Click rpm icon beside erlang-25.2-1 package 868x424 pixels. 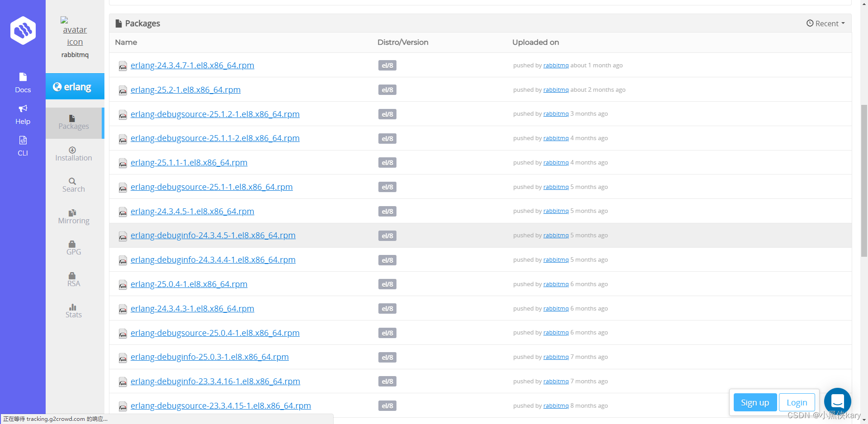tap(123, 90)
